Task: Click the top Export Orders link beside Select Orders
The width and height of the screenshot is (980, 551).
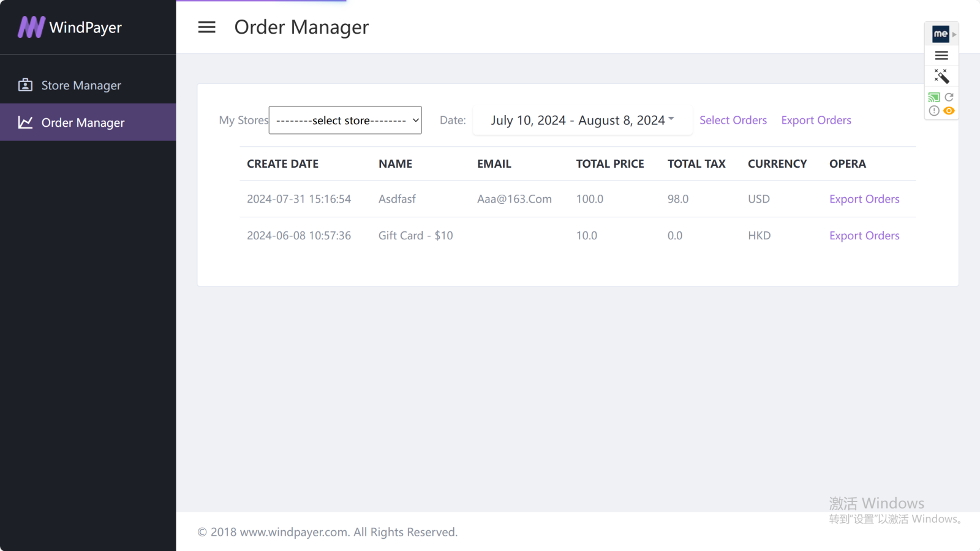Action: coord(816,120)
